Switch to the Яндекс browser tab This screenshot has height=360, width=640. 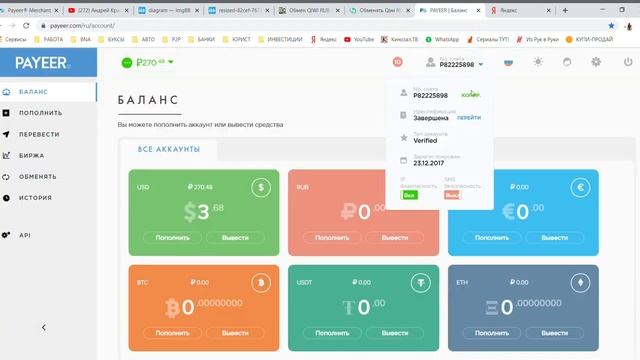520,10
